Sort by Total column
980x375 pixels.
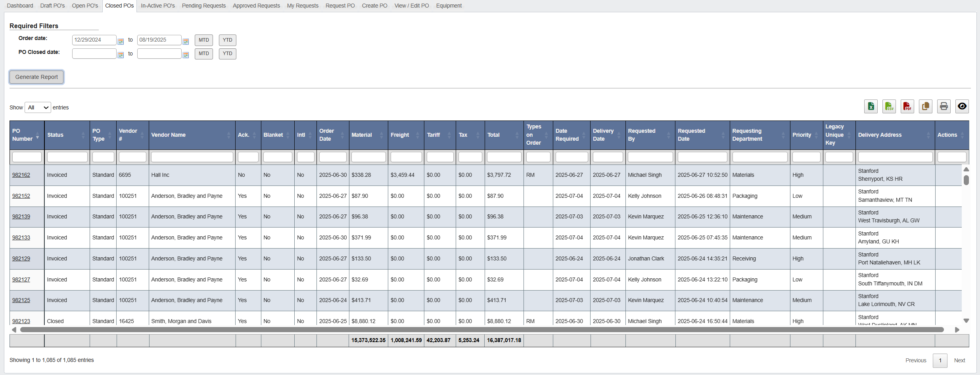pyautogui.click(x=504, y=135)
